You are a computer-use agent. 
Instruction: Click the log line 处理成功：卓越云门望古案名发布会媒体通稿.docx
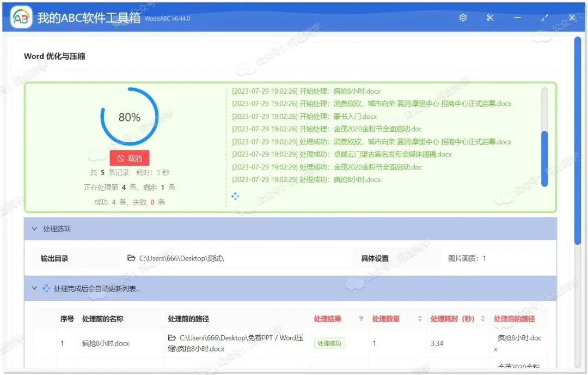(x=341, y=154)
